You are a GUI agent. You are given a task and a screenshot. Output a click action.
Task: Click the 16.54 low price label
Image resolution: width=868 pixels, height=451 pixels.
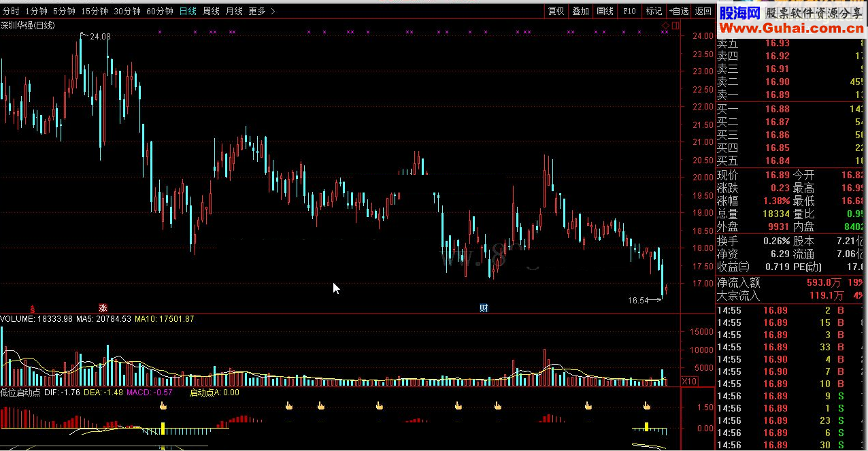coord(638,300)
